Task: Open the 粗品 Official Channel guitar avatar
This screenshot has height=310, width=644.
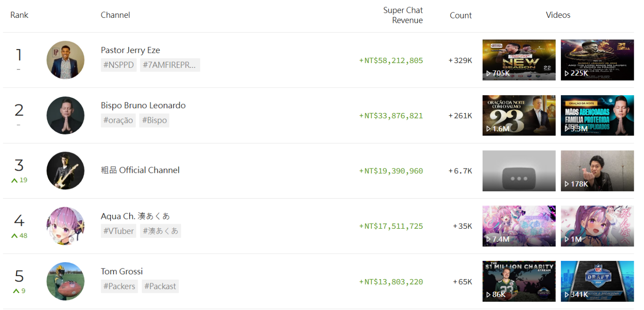Action: tap(65, 171)
